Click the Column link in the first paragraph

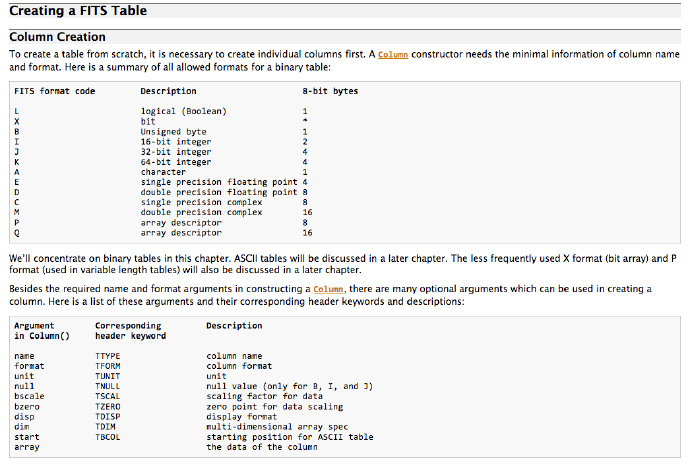coord(394,54)
